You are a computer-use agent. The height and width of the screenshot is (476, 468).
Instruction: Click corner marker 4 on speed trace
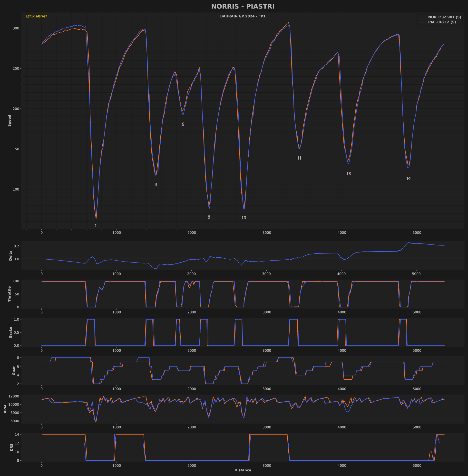(x=156, y=185)
